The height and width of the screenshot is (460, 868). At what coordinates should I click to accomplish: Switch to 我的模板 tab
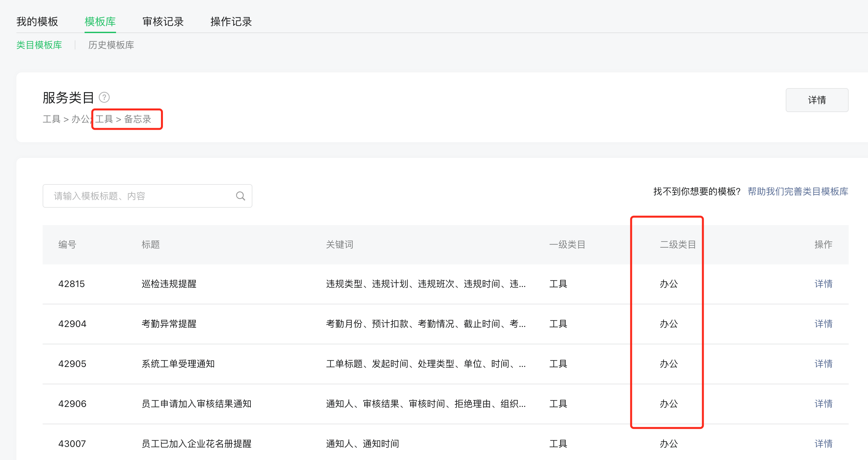pos(37,22)
